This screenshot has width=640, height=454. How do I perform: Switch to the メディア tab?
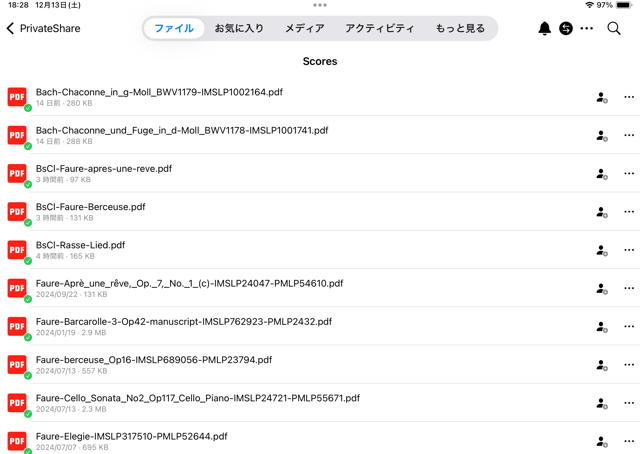[x=304, y=29]
